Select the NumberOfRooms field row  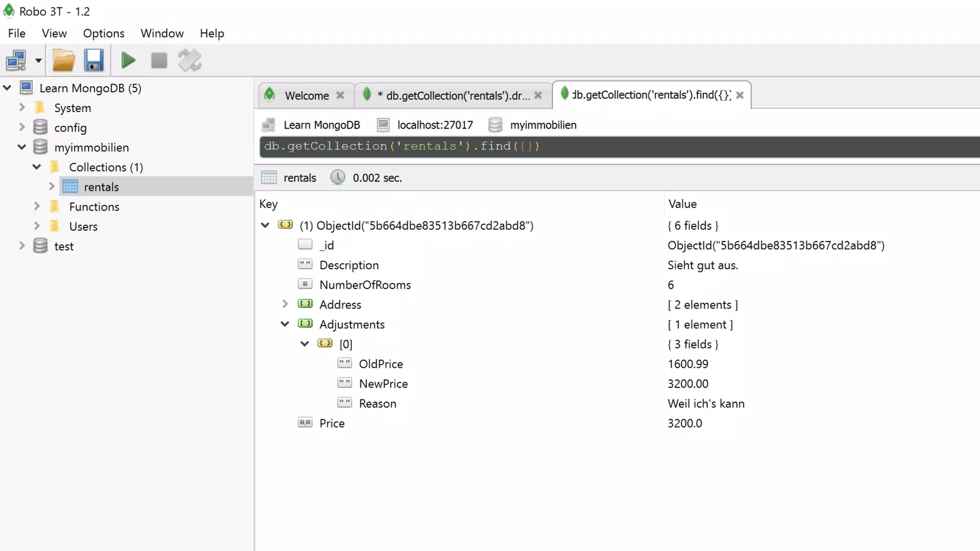click(365, 285)
